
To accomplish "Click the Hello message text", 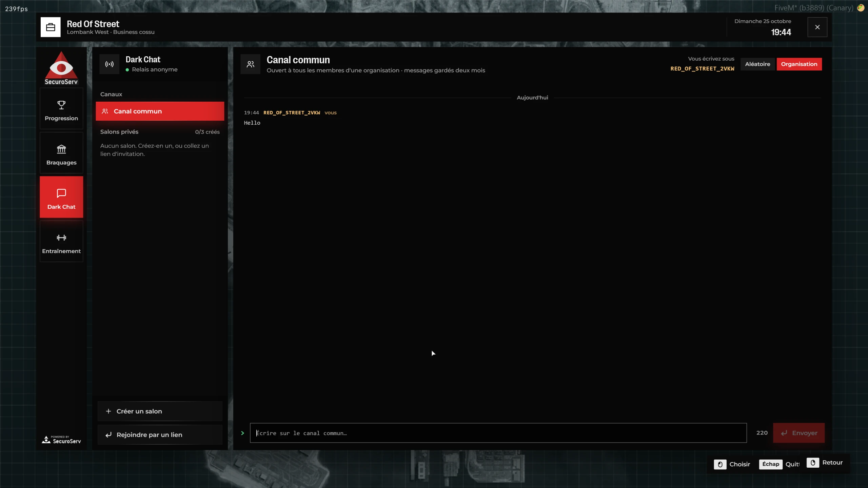I will 252,123.
